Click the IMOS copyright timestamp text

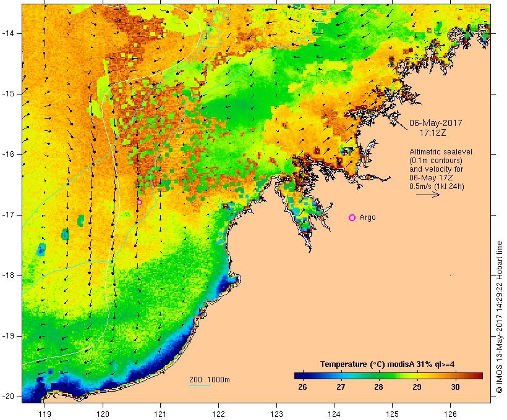tap(499, 317)
